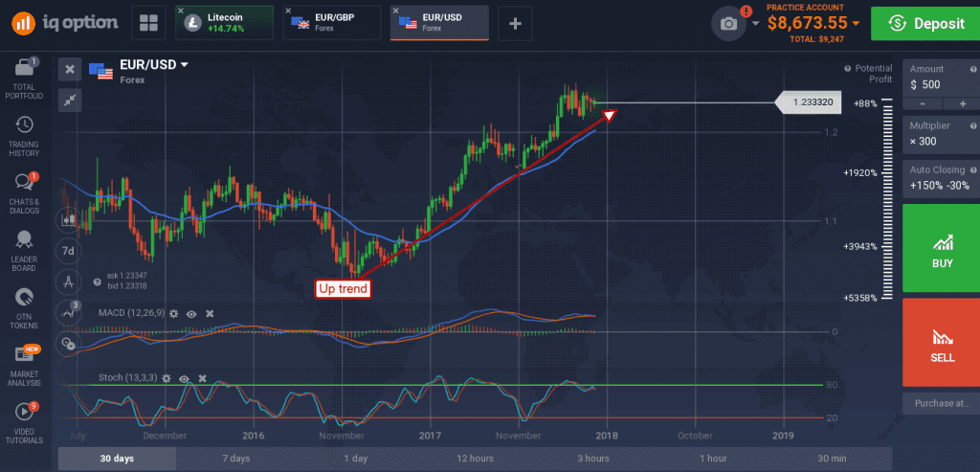Select the drawing tools compass icon

(x=68, y=281)
